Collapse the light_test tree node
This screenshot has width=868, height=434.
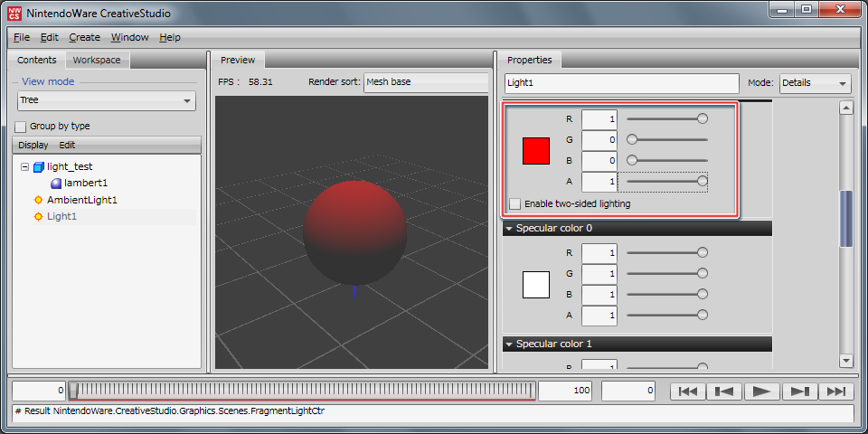click(x=24, y=167)
